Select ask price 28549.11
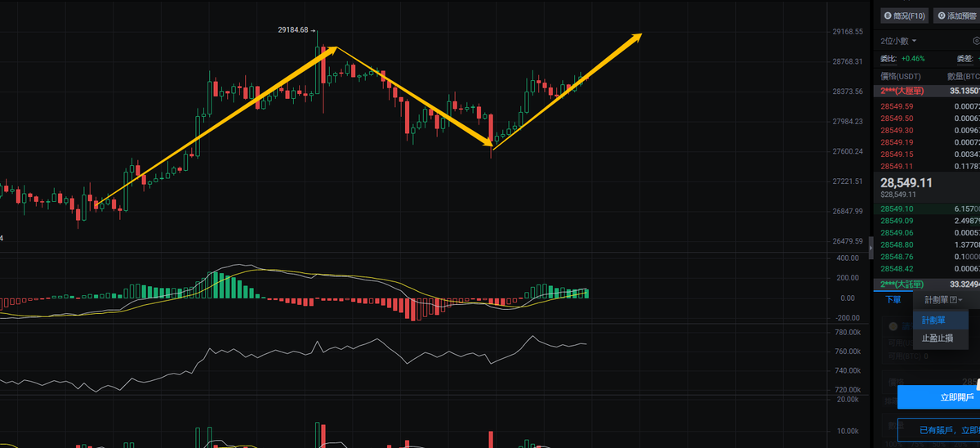The height and width of the screenshot is (448, 980). [897, 166]
